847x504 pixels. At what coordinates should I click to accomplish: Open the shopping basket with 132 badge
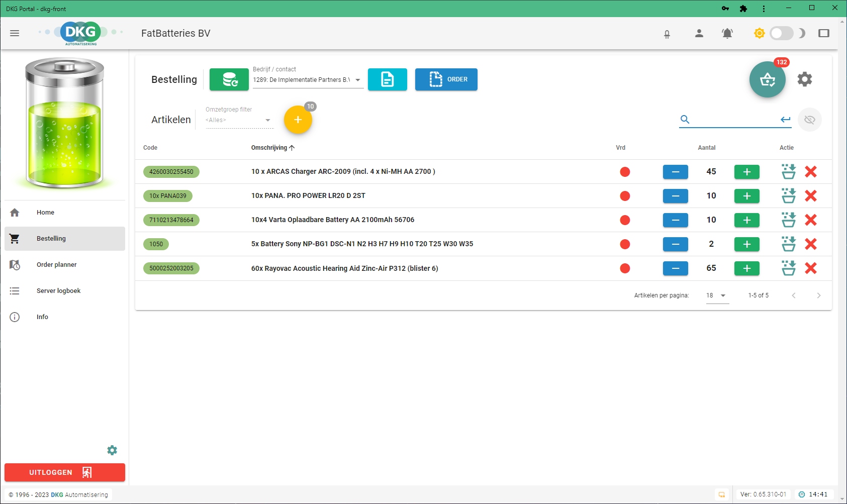click(x=768, y=79)
